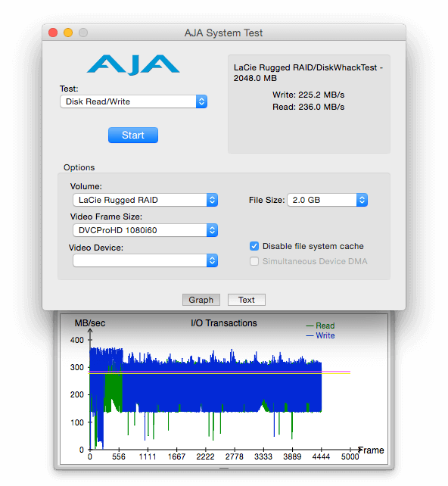This screenshot has width=448, height=486.
Task: Expand the Video Frame Size dropdown
Action: coord(145,230)
